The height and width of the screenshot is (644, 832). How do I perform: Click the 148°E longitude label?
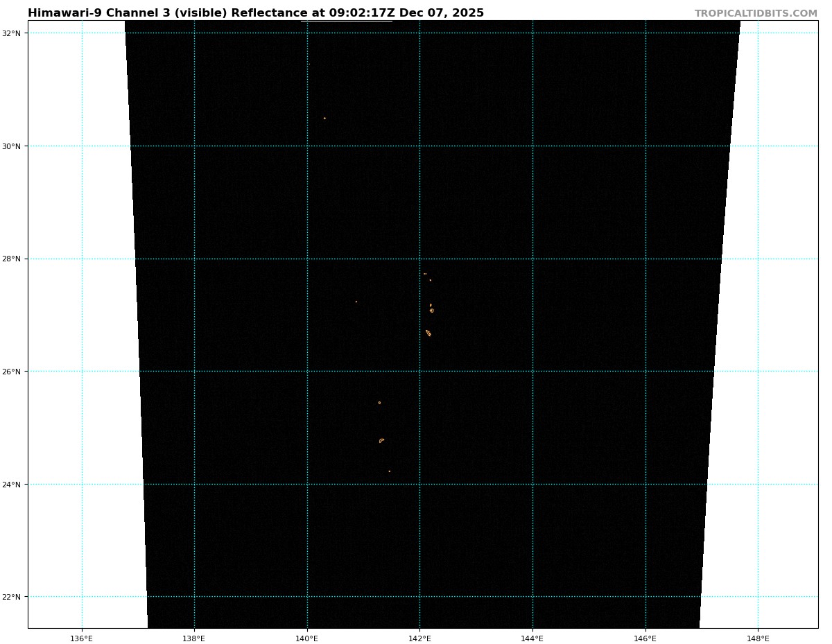[x=758, y=638]
